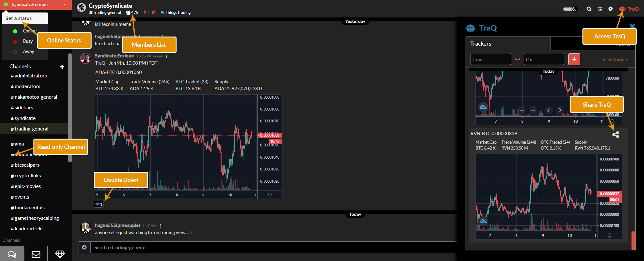This screenshot has height=261, width=644.
Task: Zoom in the upper TraQ chart
Action: pyautogui.click(x=533, y=110)
